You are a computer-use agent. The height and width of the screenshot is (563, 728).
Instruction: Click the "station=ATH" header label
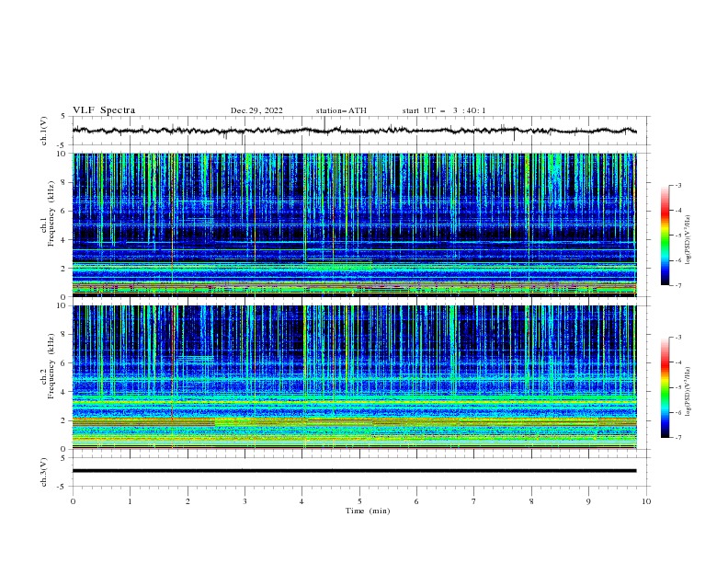(341, 110)
